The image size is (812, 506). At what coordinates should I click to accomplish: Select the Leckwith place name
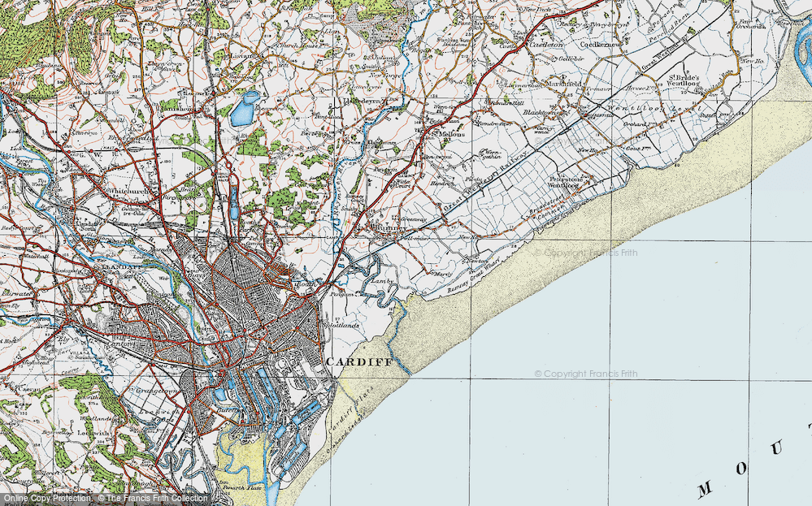pos(93,433)
